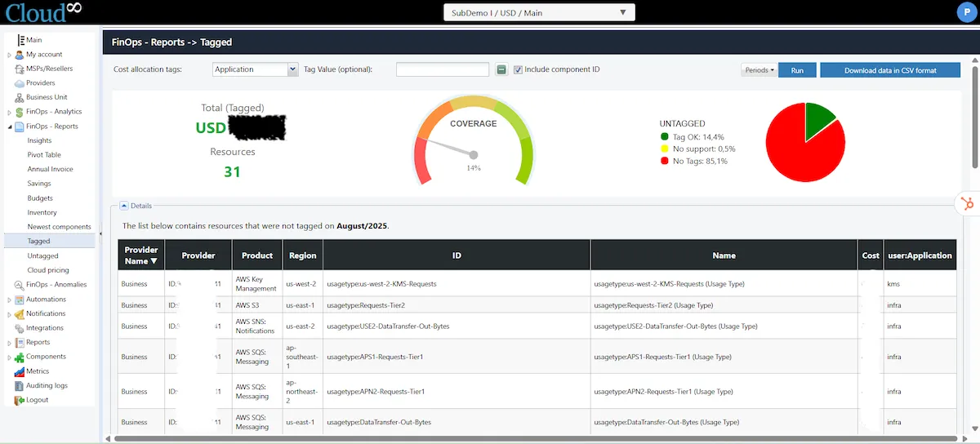Click the Auditing logs icon
The height and width of the screenshot is (444, 980).
(20, 385)
